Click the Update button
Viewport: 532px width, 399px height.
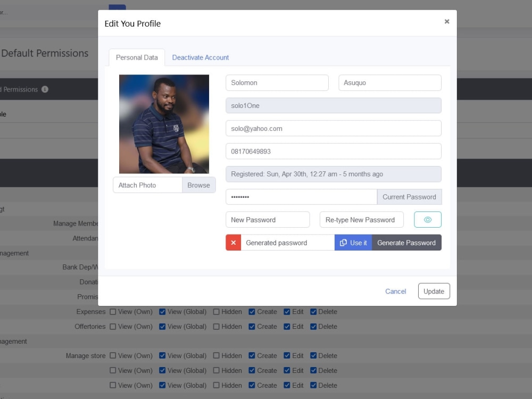point(434,291)
